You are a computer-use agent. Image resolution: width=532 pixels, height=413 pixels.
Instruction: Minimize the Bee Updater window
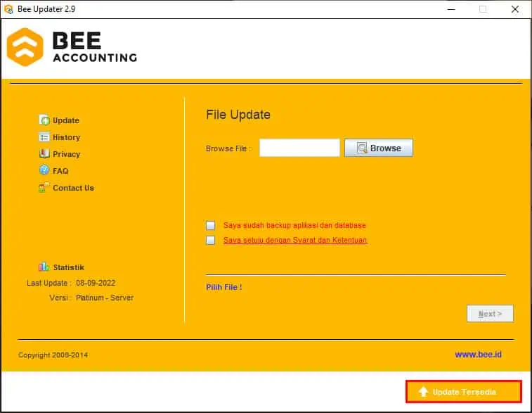pos(451,9)
